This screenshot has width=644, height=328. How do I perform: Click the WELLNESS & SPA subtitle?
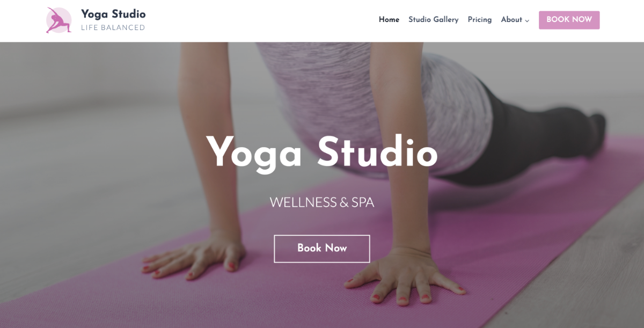(322, 202)
